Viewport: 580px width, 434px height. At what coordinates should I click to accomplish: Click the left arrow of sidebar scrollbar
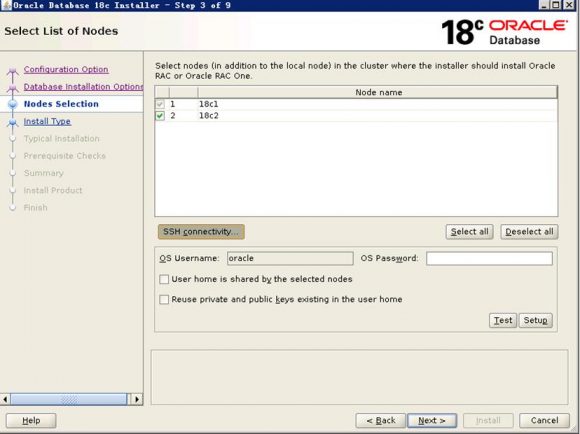5,399
